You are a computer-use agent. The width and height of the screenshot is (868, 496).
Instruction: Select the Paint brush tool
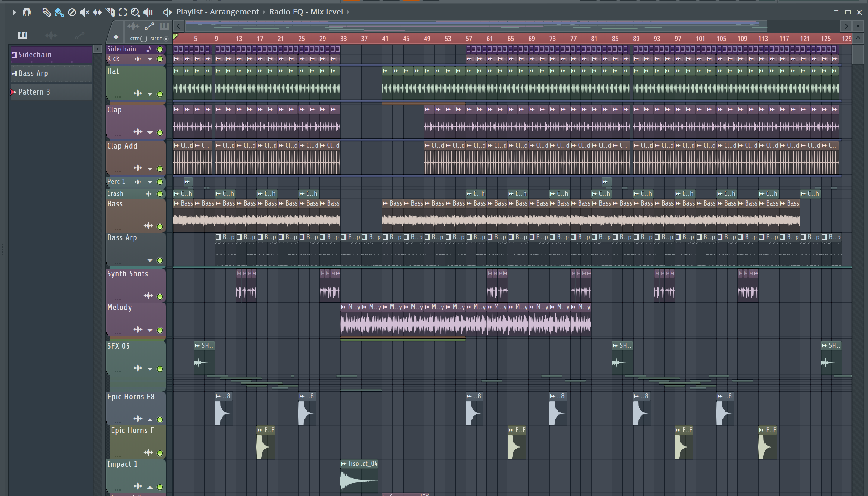(59, 12)
